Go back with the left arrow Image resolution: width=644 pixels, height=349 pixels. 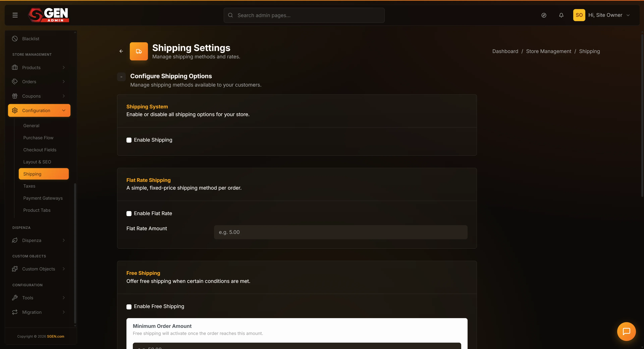click(x=121, y=51)
